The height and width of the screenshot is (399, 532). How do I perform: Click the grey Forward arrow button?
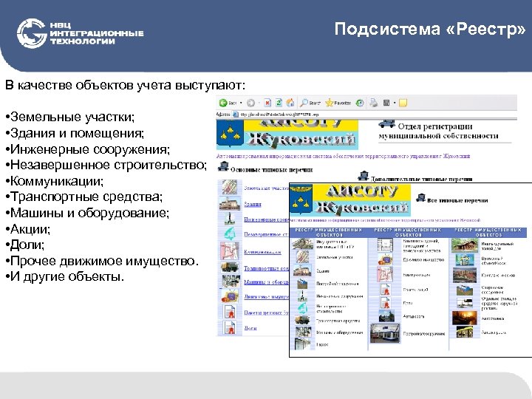[x=250, y=103]
